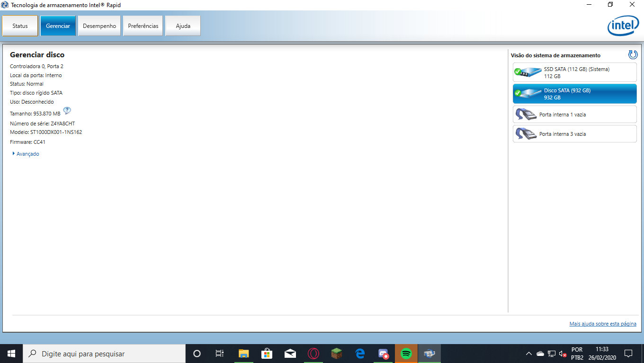
Task: Select the Gerenciar tab
Action: [x=58, y=26]
